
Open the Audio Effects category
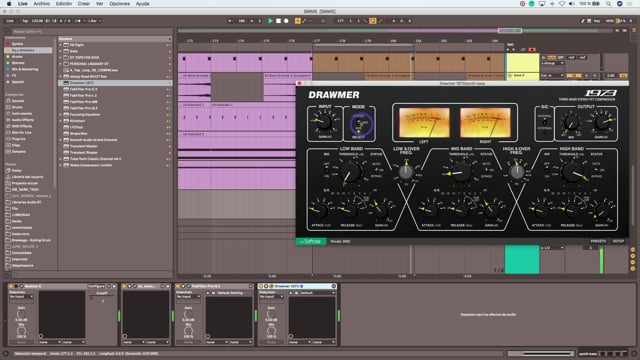[x=23, y=120]
